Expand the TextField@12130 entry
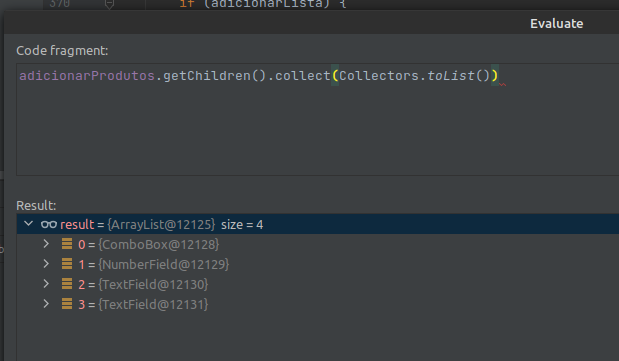 pos(46,284)
